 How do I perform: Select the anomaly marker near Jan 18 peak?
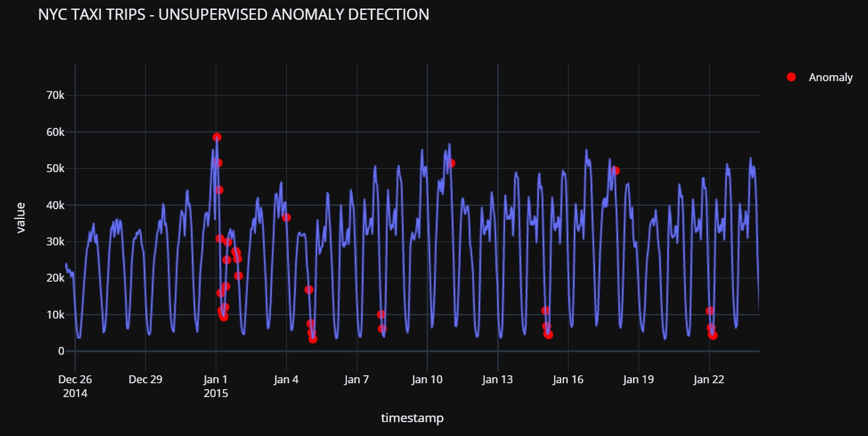pos(615,171)
